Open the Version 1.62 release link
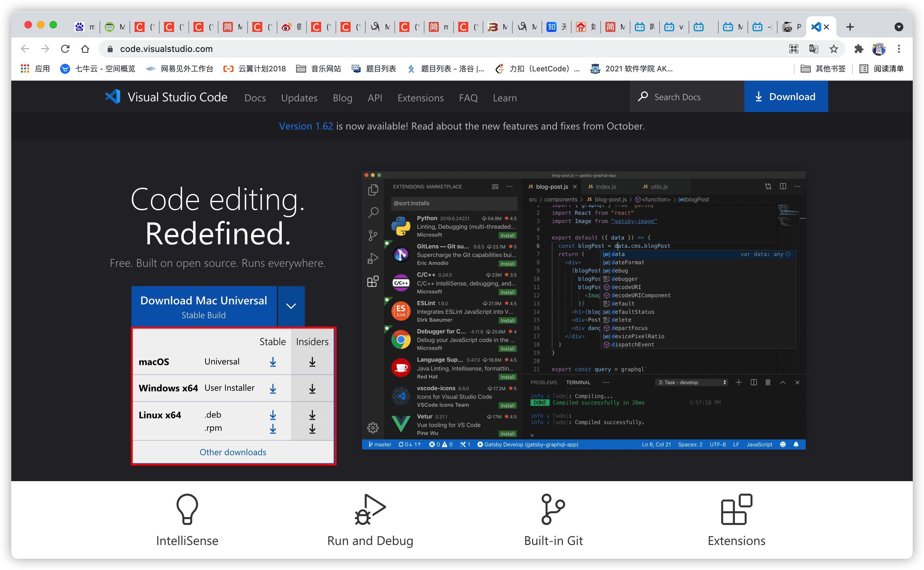 coord(306,126)
